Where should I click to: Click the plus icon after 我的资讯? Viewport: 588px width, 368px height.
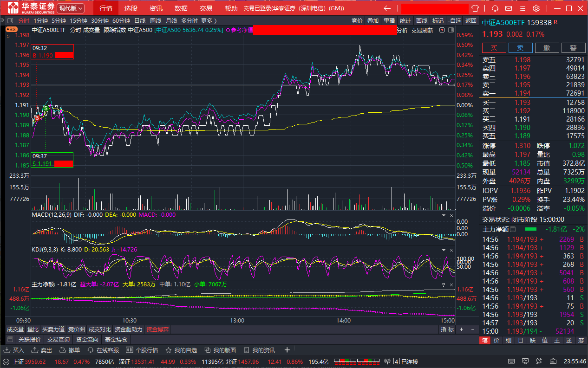pyautogui.click(x=287, y=350)
